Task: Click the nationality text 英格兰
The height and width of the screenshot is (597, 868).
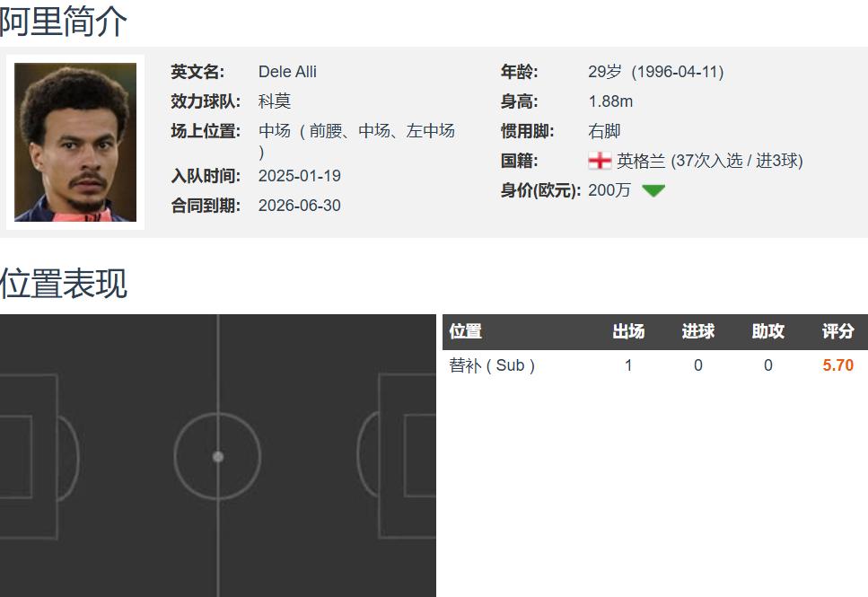Action: click(641, 161)
